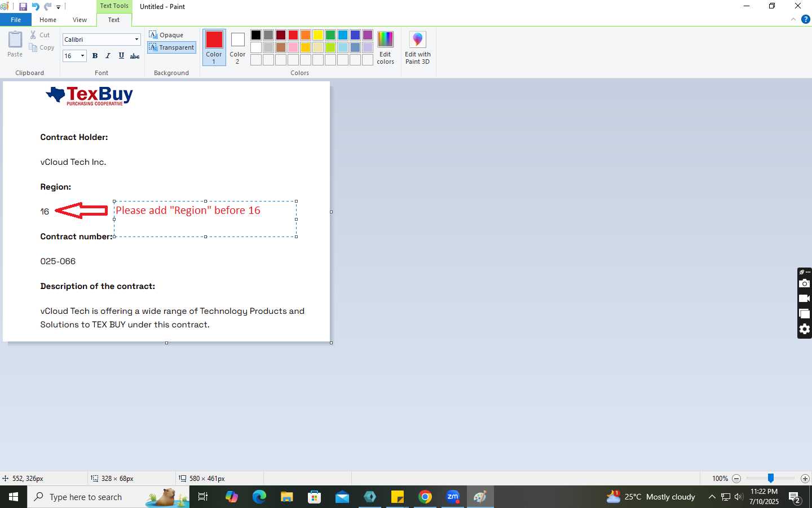Open Customize Quick Access Toolbar dropdown
The width and height of the screenshot is (812, 508).
pyautogui.click(x=58, y=7)
